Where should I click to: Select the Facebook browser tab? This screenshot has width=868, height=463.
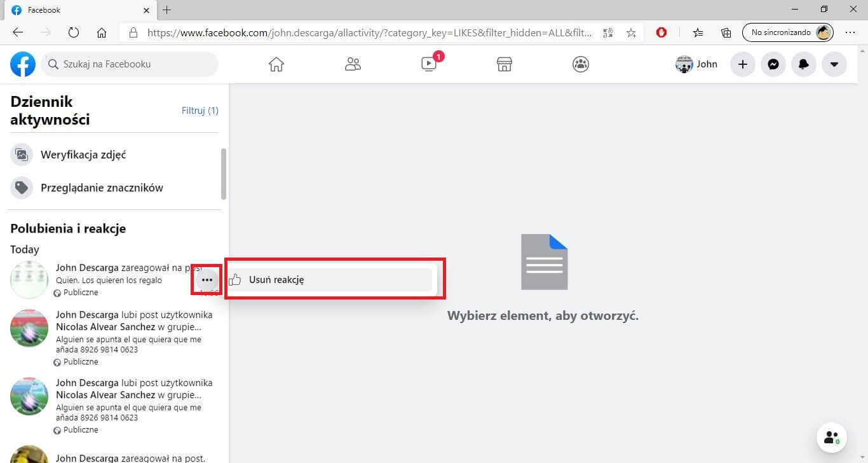point(80,10)
